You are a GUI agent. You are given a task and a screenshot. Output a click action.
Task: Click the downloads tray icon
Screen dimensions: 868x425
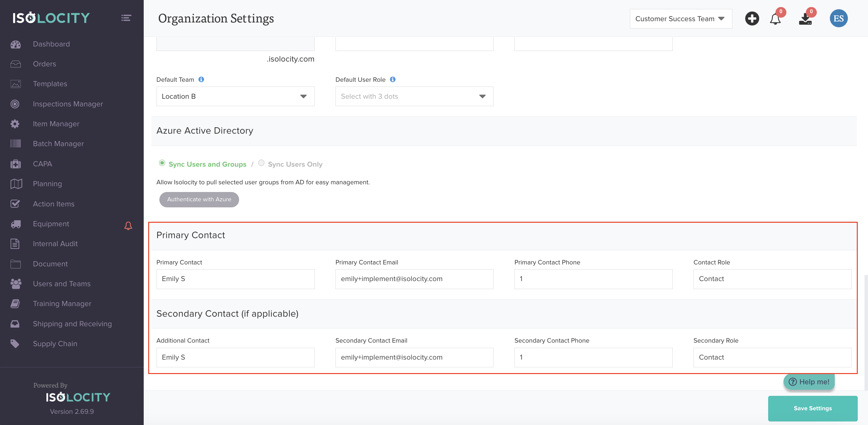click(x=805, y=19)
